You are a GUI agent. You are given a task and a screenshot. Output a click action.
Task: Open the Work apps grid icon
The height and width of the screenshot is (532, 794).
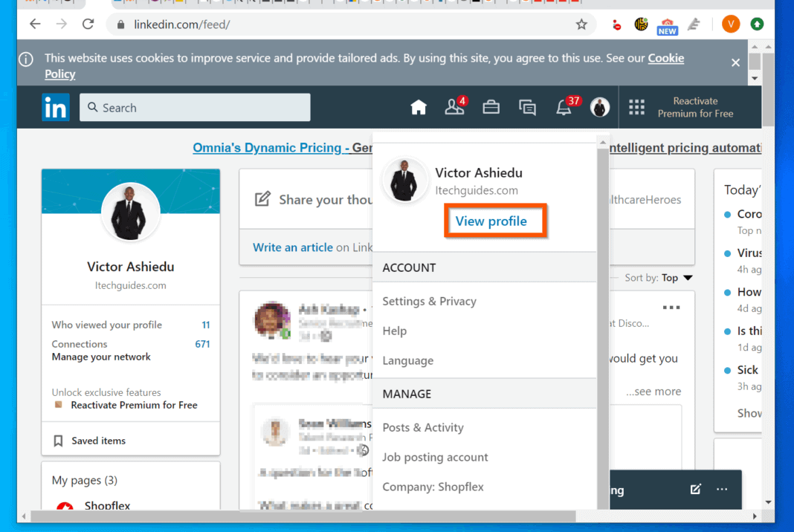tap(636, 107)
